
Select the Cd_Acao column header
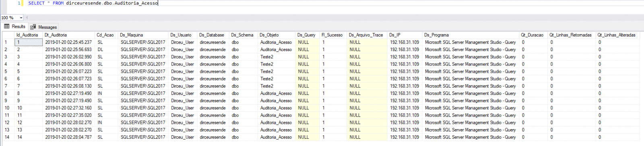pos(106,35)
